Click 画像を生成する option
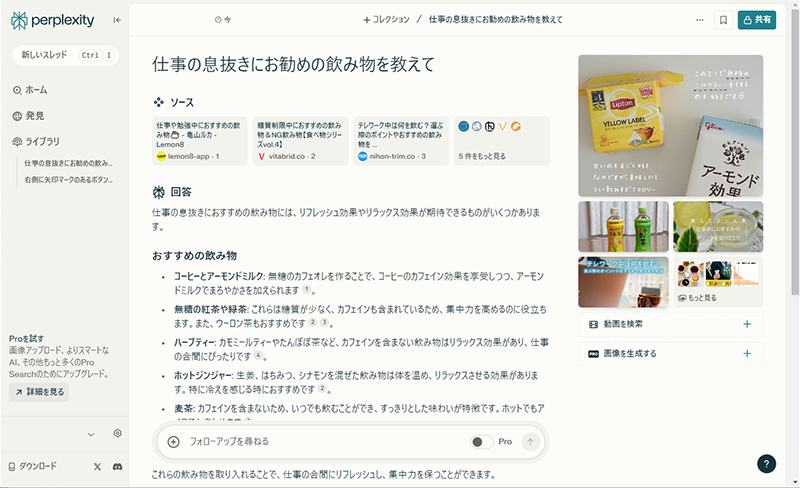800x488 pixels. (670, 353)
